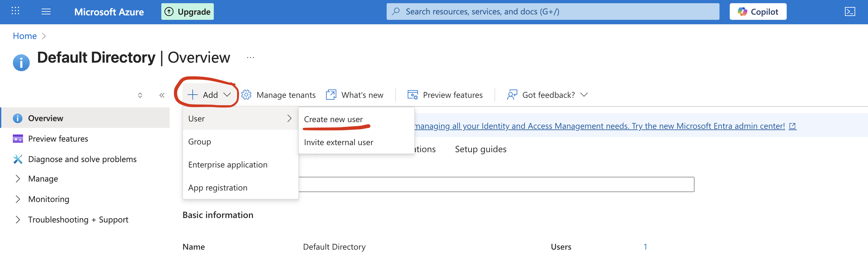Image resolution: width=868 pixels, height=257 pixels.
Task: Choose Group in the Add menu
Action: pos(241,142)
